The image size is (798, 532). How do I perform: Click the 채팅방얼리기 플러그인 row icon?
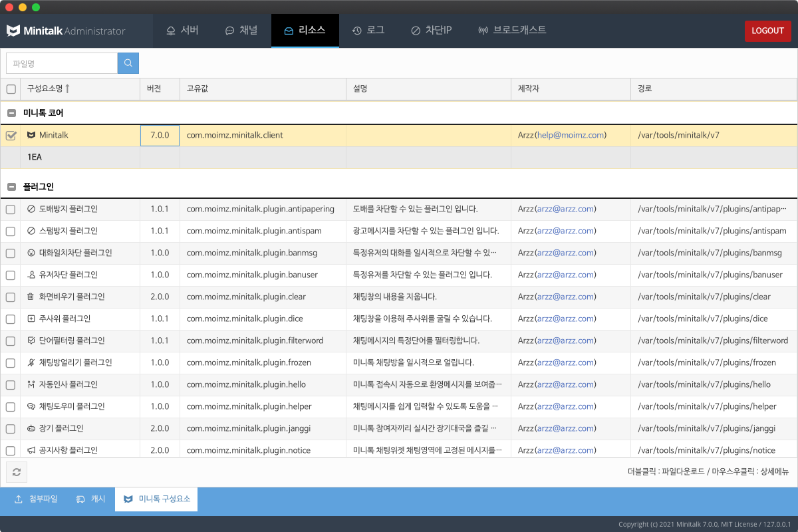(x=31, y=362)
